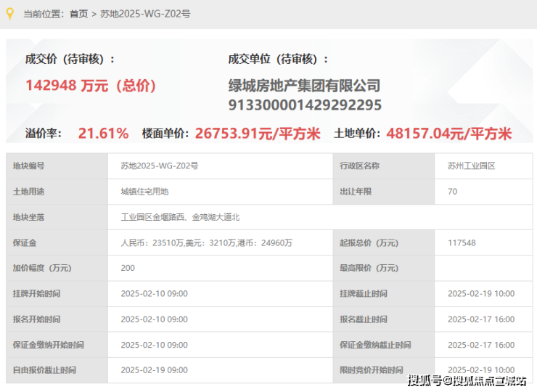The width and height of the screenshot is (537, 392).
Task: Select table value 苏地2025-WG-Z02号
Action: [159, 166]
